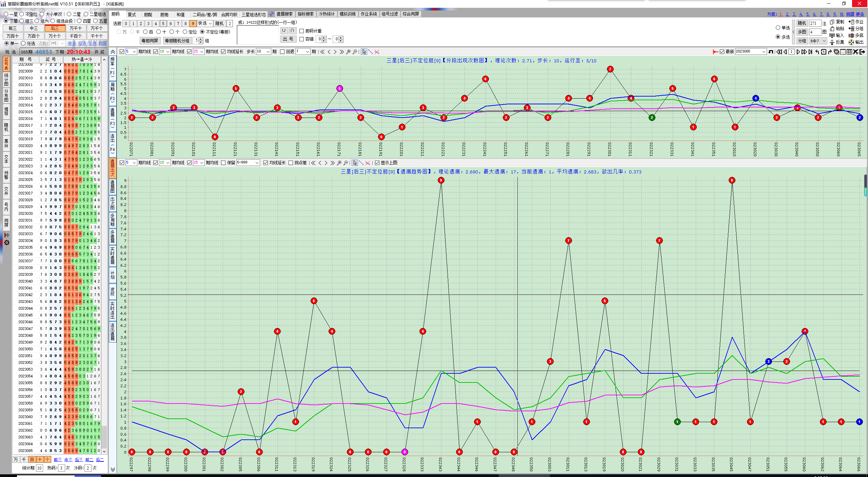Uncheck the 最新 checkbox
Viewport: 868px width, 477px height.
click(722, 51)
